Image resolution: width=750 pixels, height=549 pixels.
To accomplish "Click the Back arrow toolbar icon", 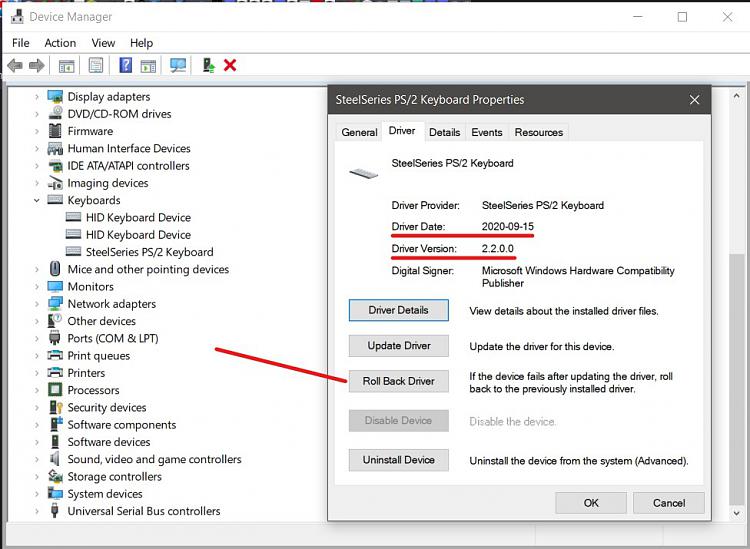I will [15, 65].
